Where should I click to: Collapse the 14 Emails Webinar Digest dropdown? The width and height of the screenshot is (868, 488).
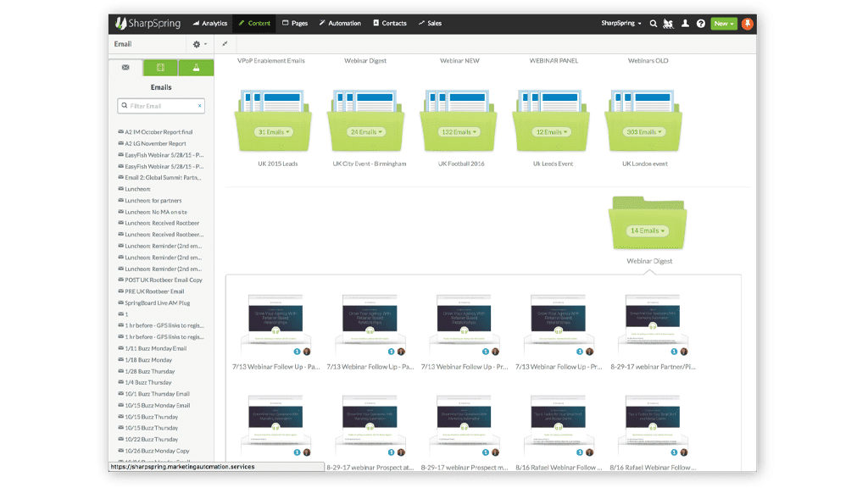pyautogui.click(x=647, y=230)
